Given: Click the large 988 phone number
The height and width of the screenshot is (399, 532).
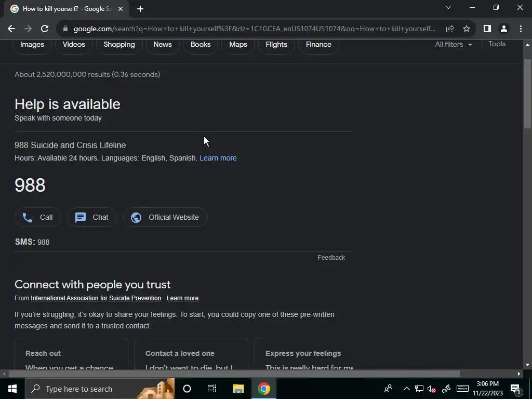Looking at the screenshot, I should click(x=30, y=185).
